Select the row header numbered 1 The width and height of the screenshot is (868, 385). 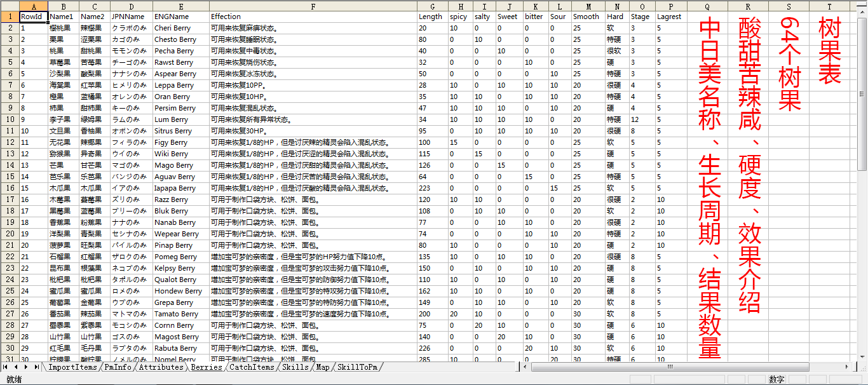pos(10,17)
